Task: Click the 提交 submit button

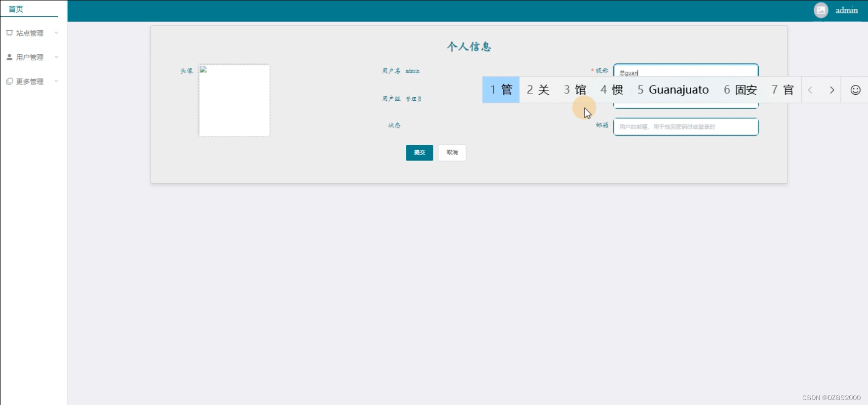Action: coord(419,153)
